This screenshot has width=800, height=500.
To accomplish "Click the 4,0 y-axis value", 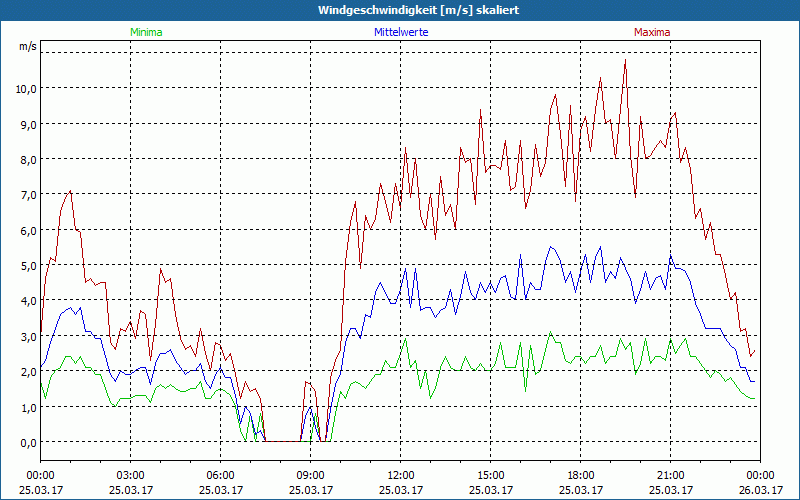I will (x=29, y=301).
